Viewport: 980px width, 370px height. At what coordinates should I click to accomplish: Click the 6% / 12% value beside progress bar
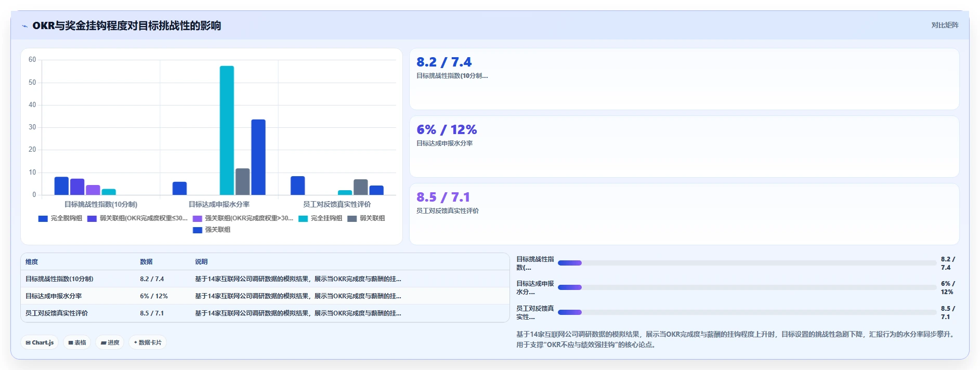pyautogui.click(x=948, y=288)
